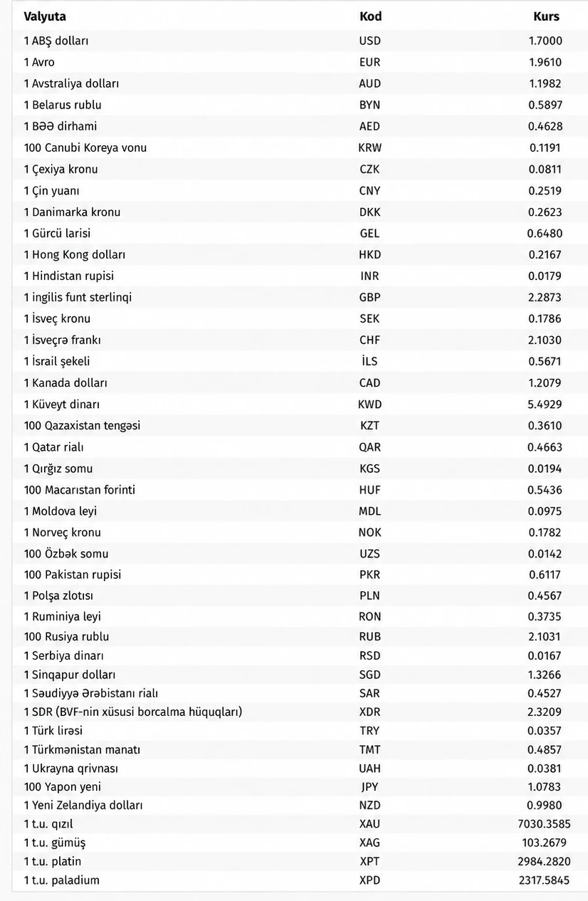
Task: Click the 100 Rusiya rublu entry
Action: (x=66, y=636)
